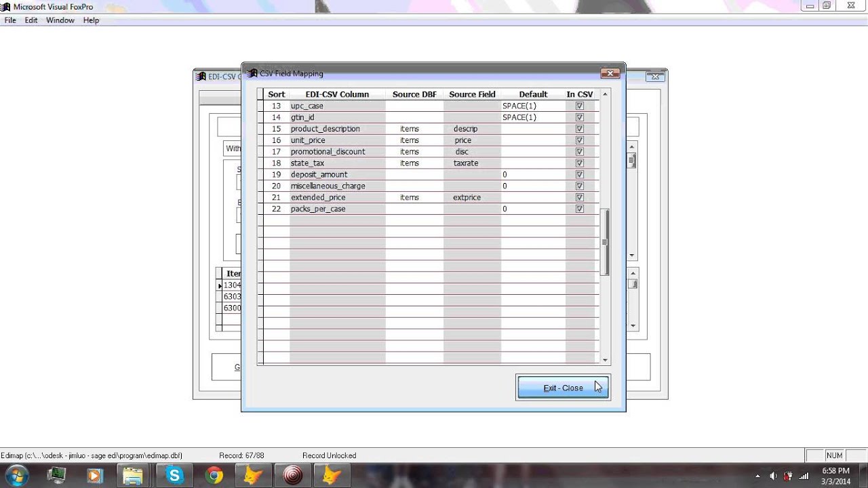Toggle In CSV checkbox for deposit_amount
Image resolution: width=868 pixels, height=488 pixels.
tap(580, 175)
